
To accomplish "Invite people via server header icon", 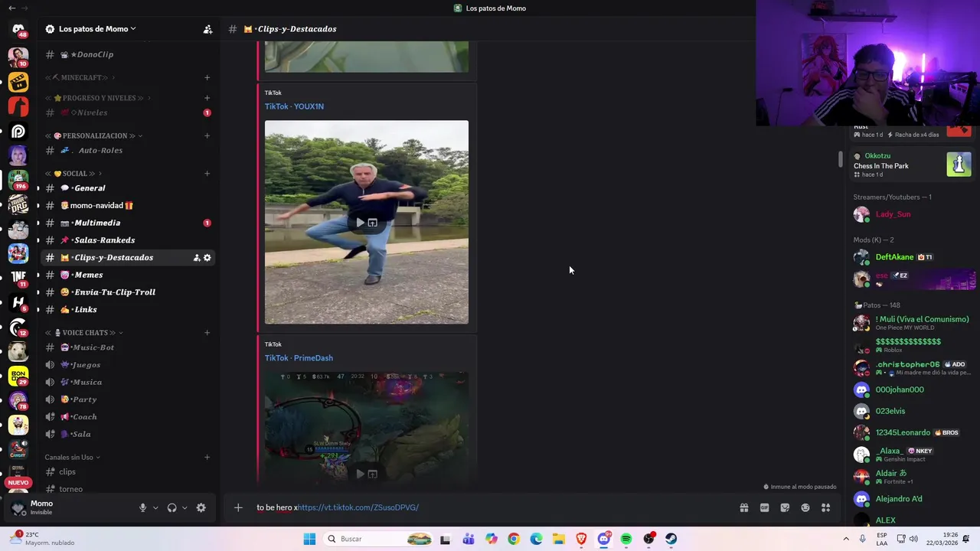I will (x=207, y=29).
